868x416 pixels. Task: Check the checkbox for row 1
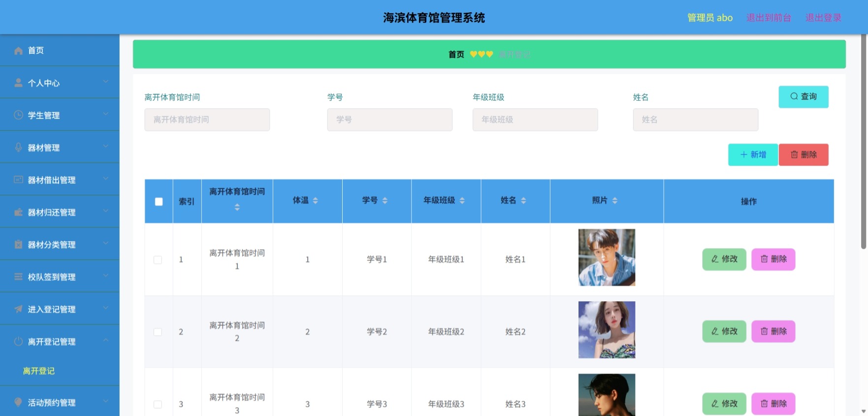pos(158,260)
